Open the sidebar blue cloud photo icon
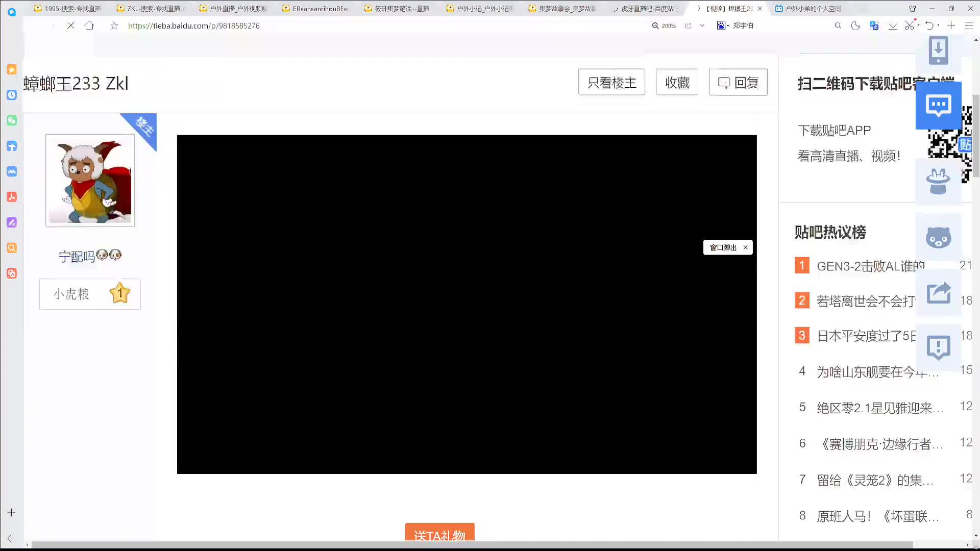This screenshot has height=551, width=980. [12, 171]
